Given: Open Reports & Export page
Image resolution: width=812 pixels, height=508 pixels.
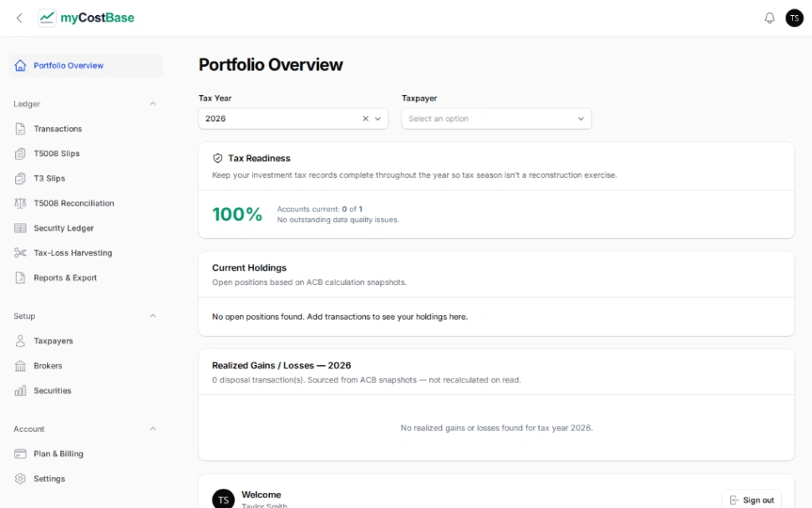Looking at the screenshot, I should 86,277.
